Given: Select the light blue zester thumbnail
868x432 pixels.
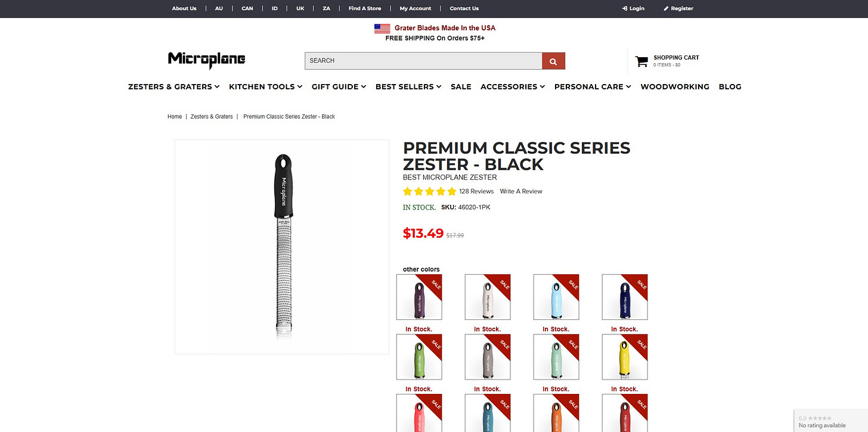Looking at the screenshot, I should (x=556, y=297).
